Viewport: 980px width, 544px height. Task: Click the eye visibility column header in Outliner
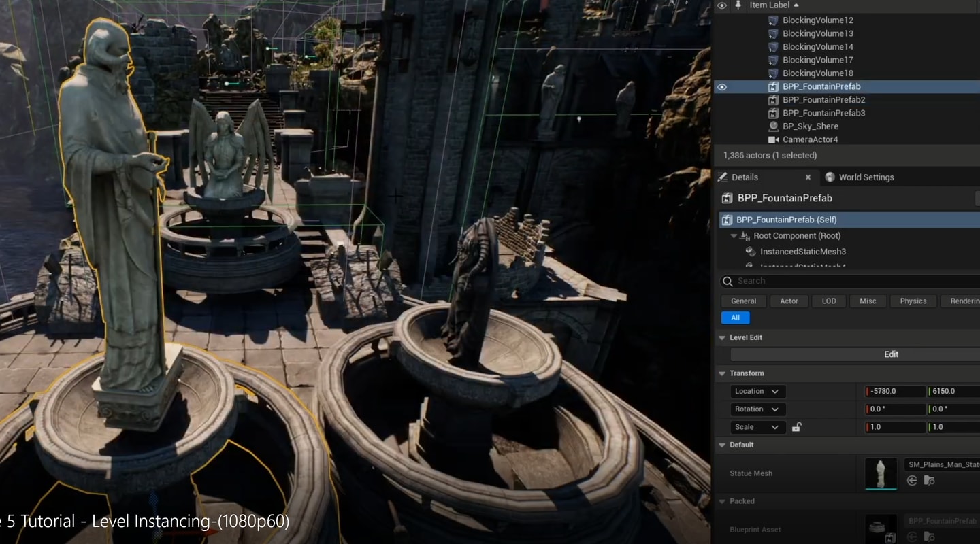pyautogui.click(x=722, y=5)
